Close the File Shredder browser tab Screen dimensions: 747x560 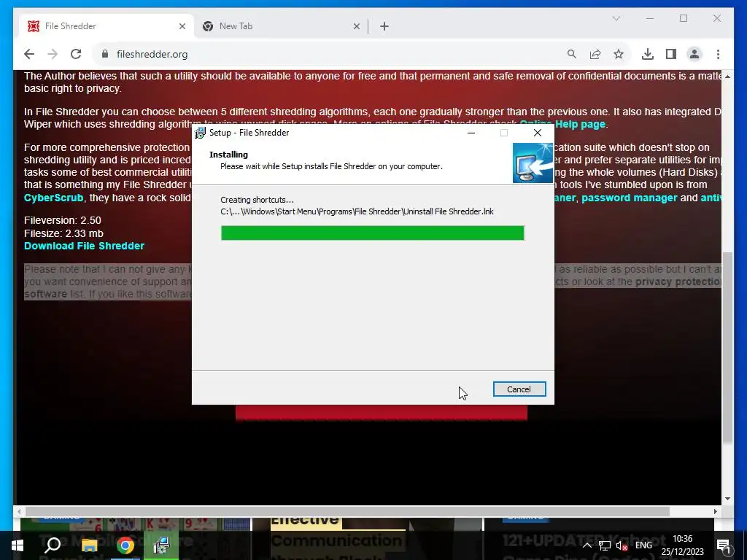point(182,26)
